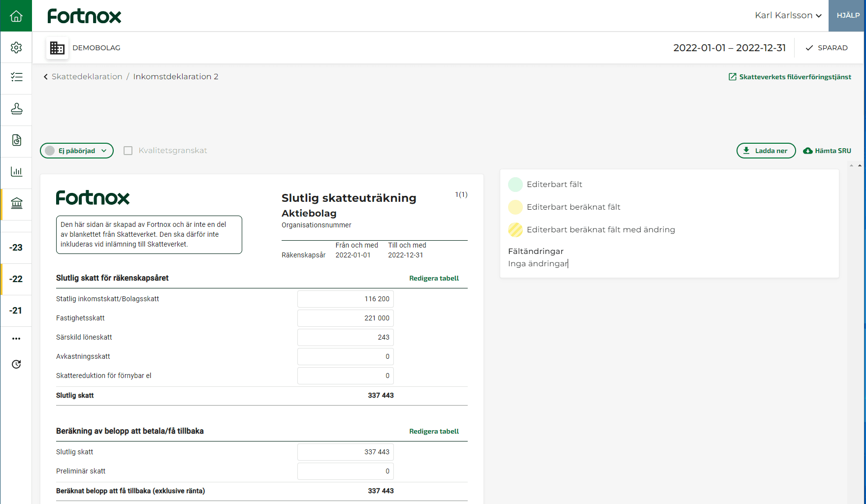Click the SPARAD saved status
This screenshot has width=866, height=504.
pos(827,48)
